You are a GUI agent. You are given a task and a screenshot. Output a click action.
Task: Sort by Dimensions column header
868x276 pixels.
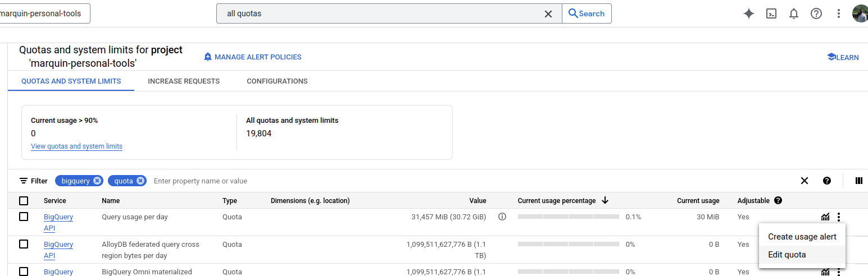(x=310, y=200)
